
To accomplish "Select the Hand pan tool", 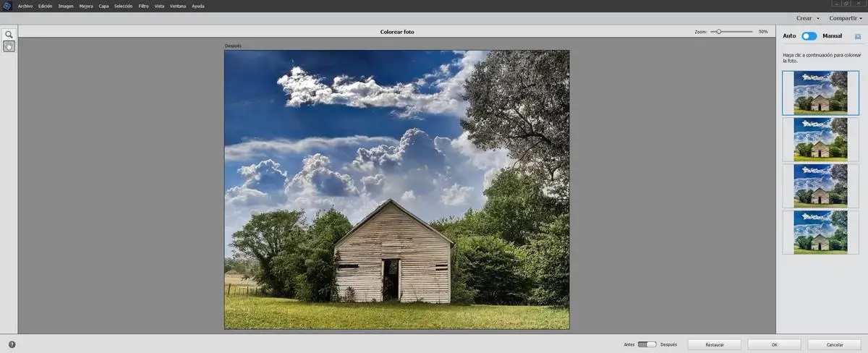I will (x=9, y=46).
